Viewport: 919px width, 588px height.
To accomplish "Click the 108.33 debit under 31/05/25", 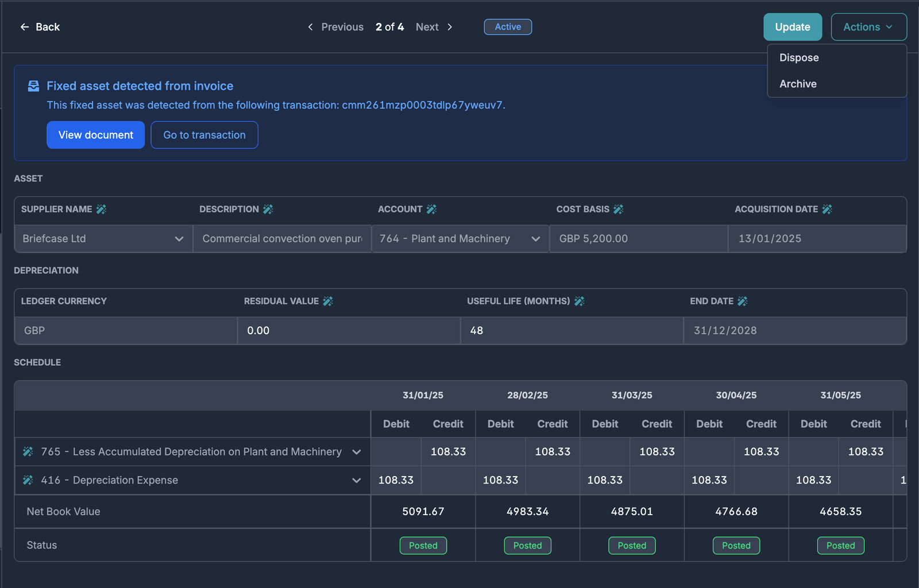I will pyautogui.click(x=814, y=480).
